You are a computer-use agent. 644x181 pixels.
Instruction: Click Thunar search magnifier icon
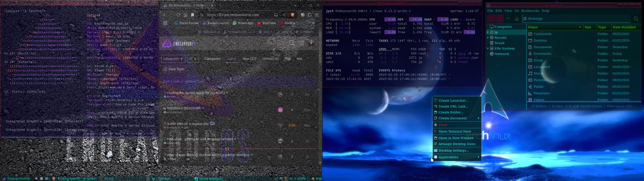636,18
